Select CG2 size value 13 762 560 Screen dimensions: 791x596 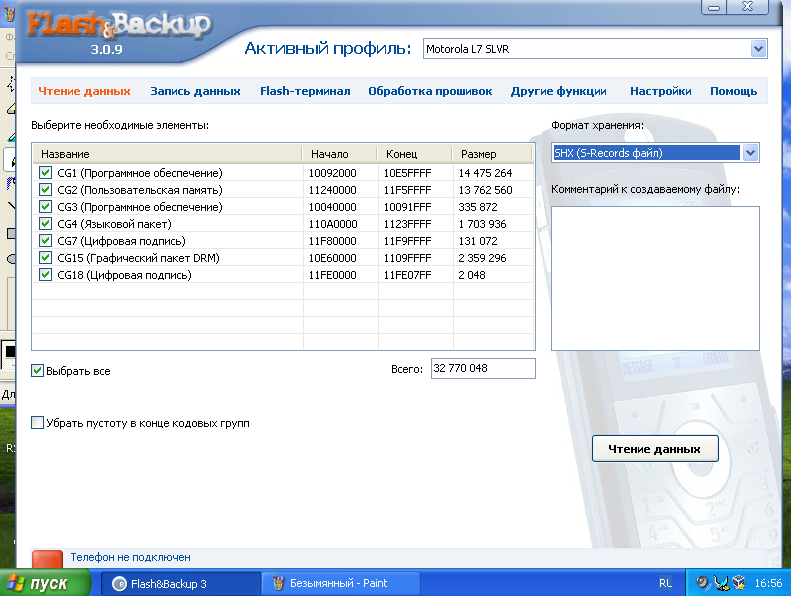(x=485, y=190)
